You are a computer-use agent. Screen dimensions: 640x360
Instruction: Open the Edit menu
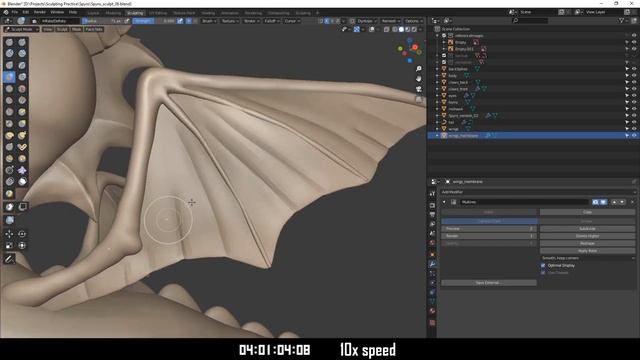click(x=26, y=12)
